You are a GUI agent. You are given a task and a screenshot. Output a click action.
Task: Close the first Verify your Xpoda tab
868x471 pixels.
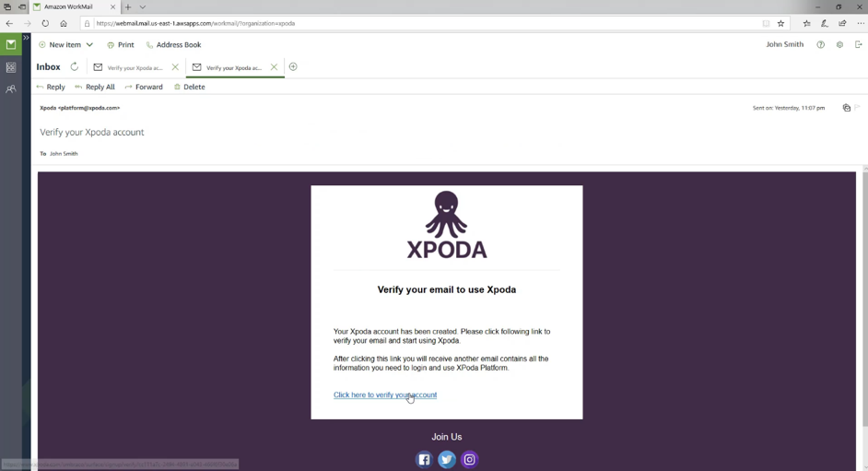[175, 67]
